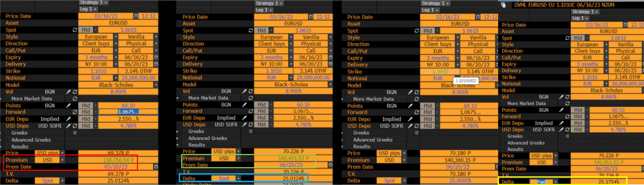Open Strategy 1 dropdown in leftmost panel
The height and width of the screenshot is (185, 644).
[93, 2]
